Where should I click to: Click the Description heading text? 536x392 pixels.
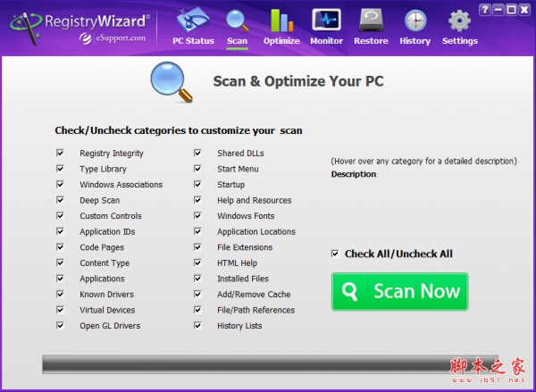click(354, 174)
